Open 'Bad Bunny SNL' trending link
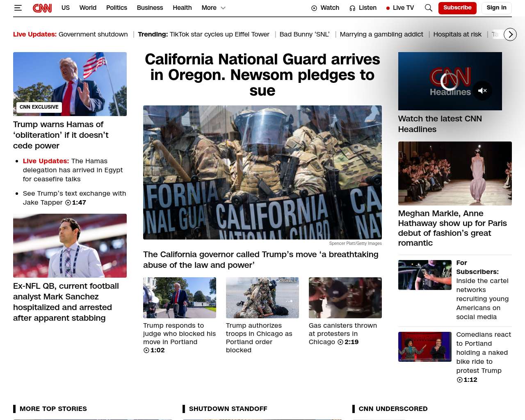 [x=304, y=34]
